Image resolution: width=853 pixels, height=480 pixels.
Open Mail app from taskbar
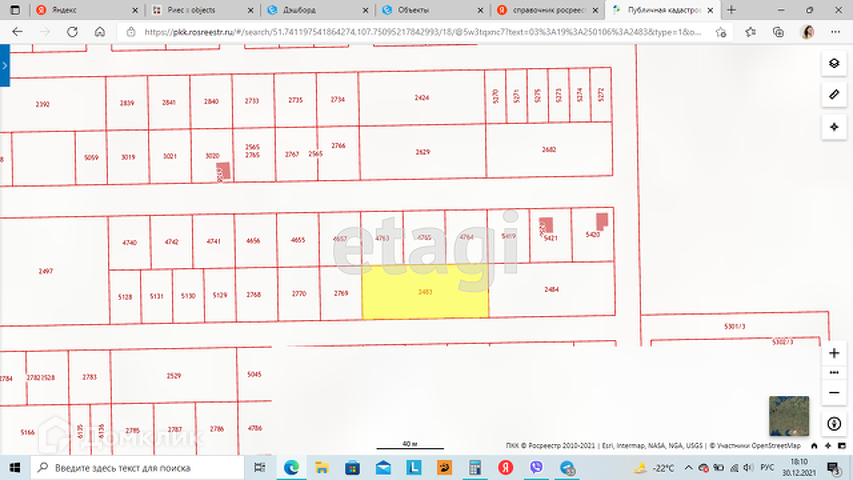point(383,467)
